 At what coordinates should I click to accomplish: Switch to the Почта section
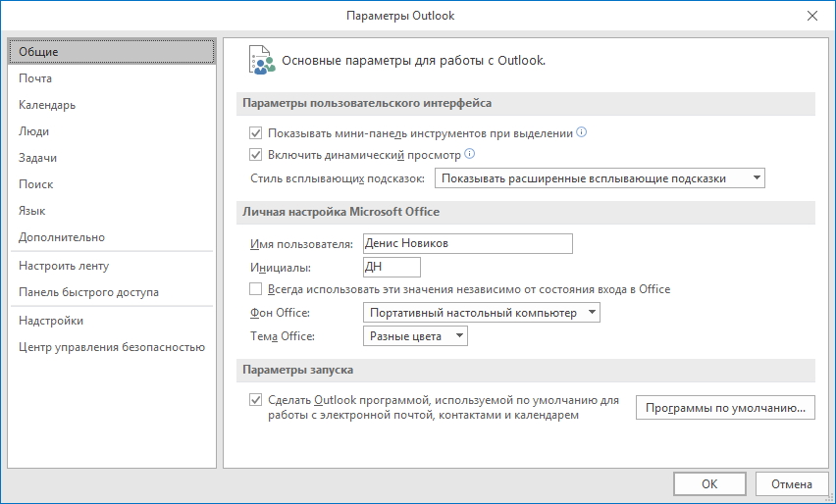(112, 78)
